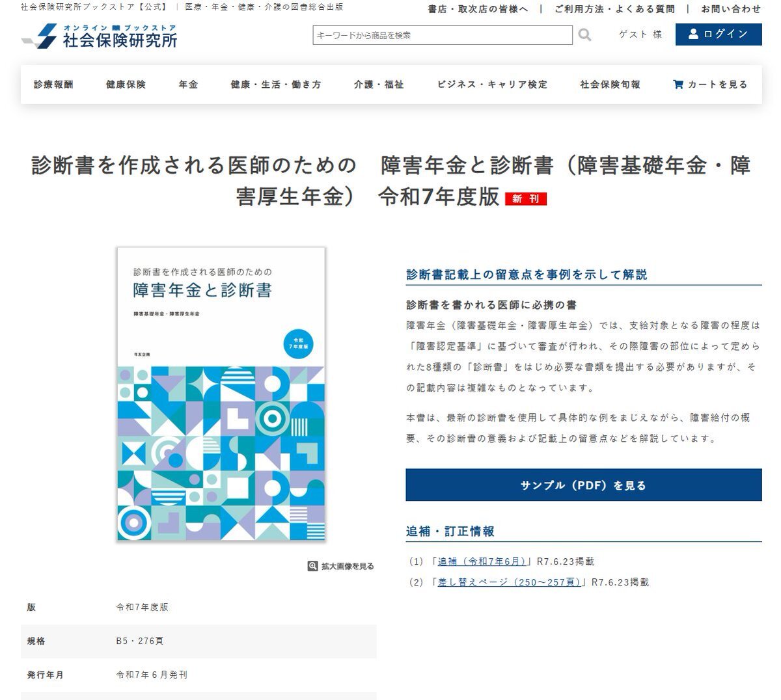Click the 規格 row label
The image size is (781, 700).
coord(36,641)
